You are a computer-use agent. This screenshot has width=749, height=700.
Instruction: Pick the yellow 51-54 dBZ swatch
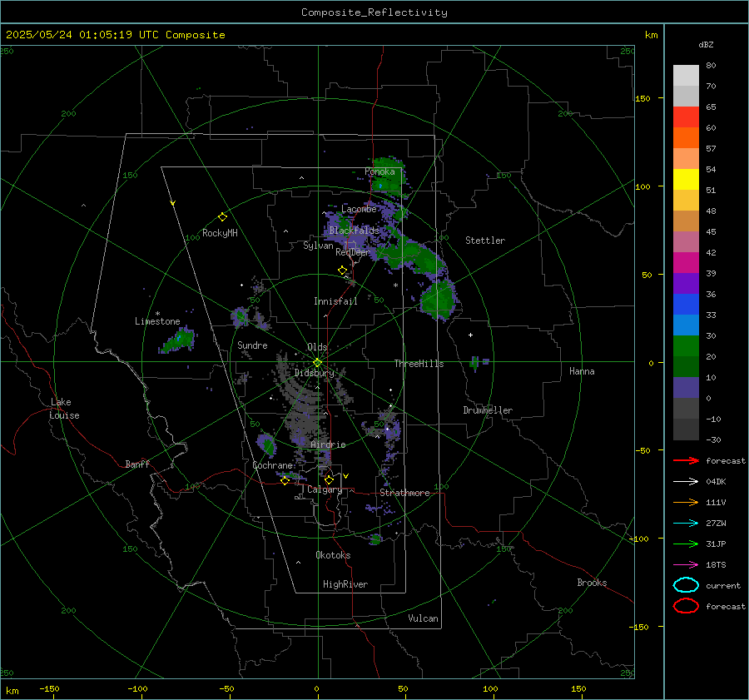coord(686,180)
